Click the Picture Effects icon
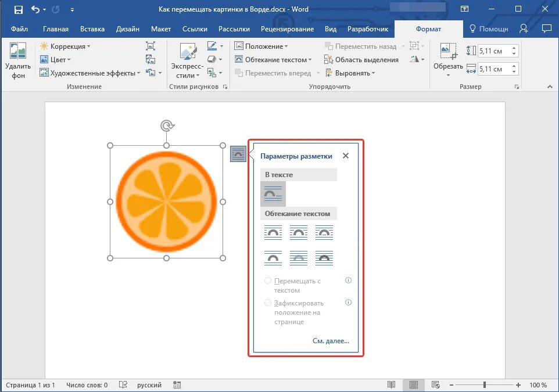 pyautogui.click(x=212, y=59)
